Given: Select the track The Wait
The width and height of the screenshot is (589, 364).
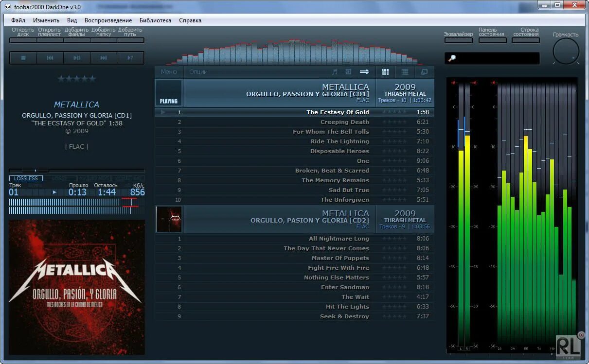Looking at the screenshot, I should [295, 297].
